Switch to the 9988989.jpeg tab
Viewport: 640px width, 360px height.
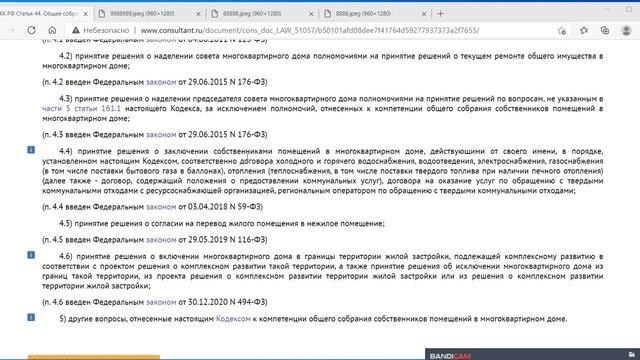click(149, 14)
